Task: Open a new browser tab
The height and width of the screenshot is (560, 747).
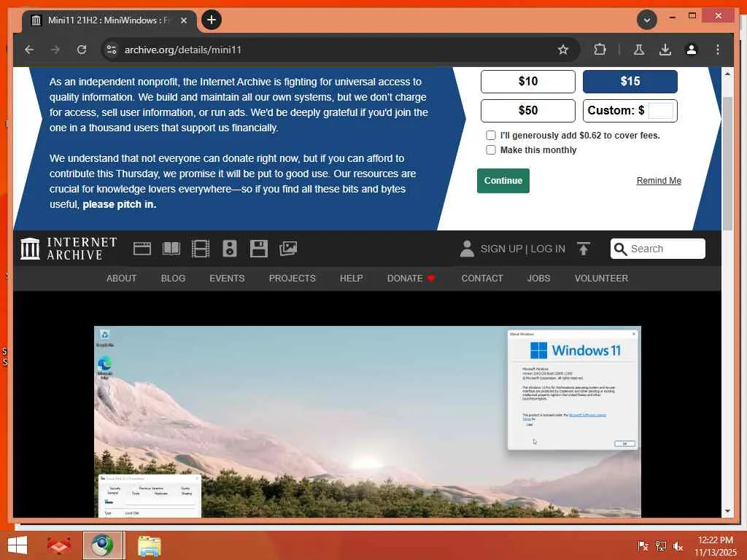Action: [x=211, y=20]
